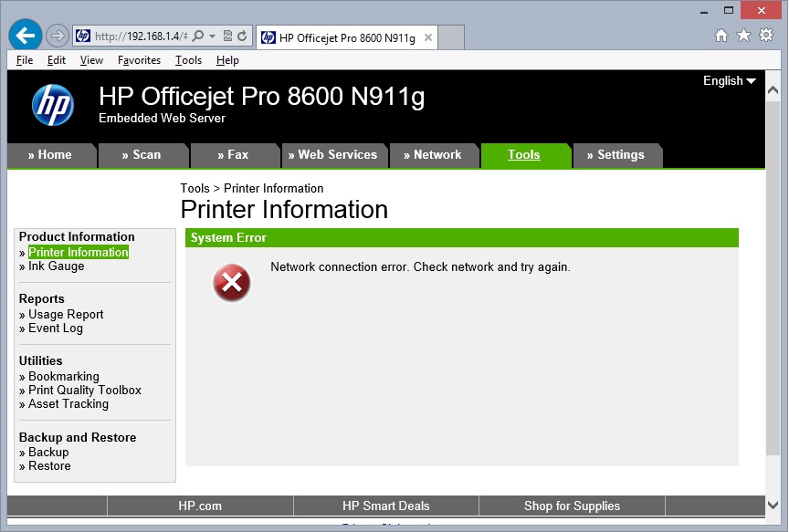Switch to the Web Services tab

333,155
